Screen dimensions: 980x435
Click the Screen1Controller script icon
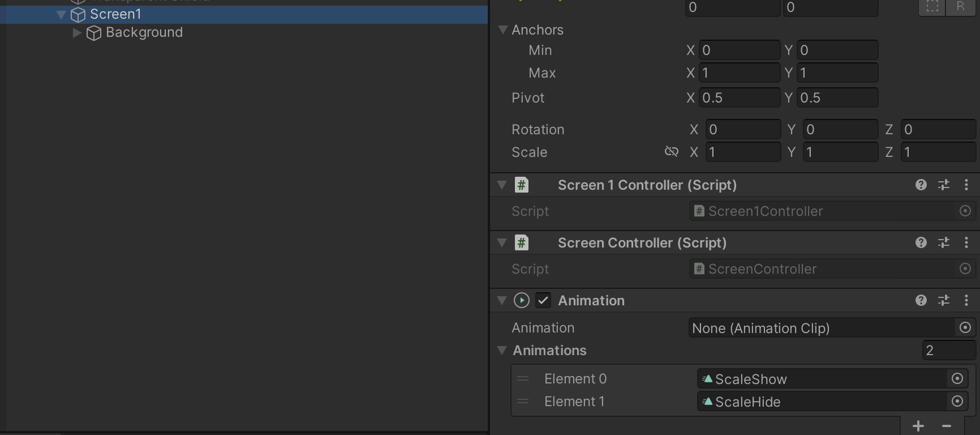pyautogui.click(x=699, y=211)
